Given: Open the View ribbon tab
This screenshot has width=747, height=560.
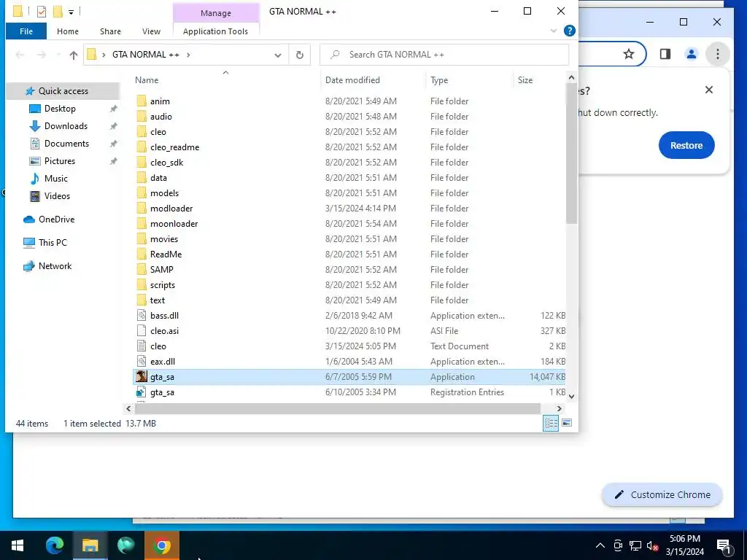Looking at the screenshot, I should click(x=151, y=31).
